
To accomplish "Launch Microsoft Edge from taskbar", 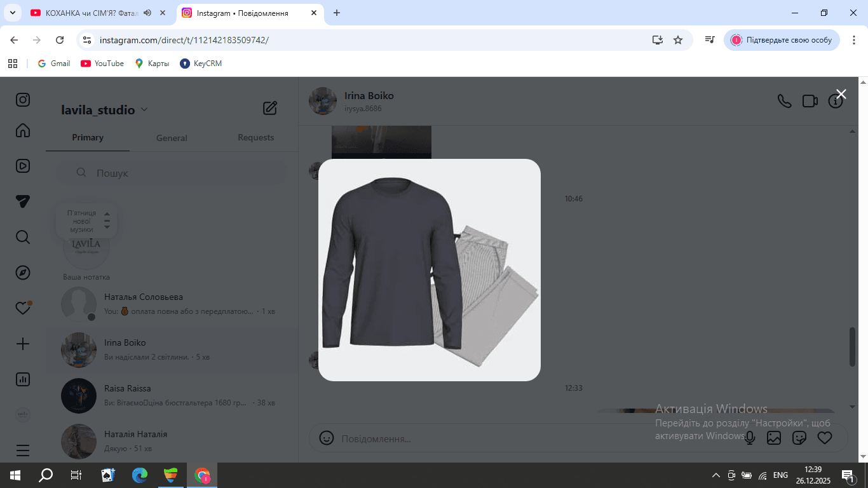I will (140, 475).
